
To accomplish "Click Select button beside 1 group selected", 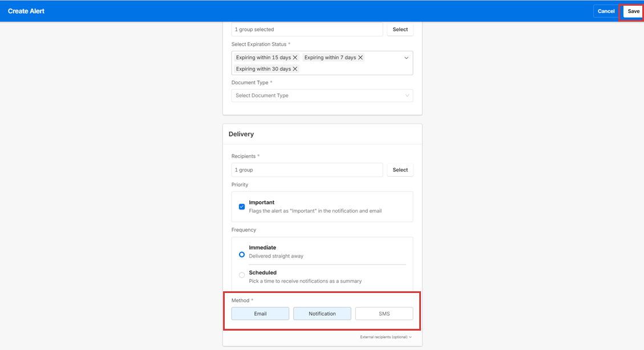I will (x=400, y=30).
